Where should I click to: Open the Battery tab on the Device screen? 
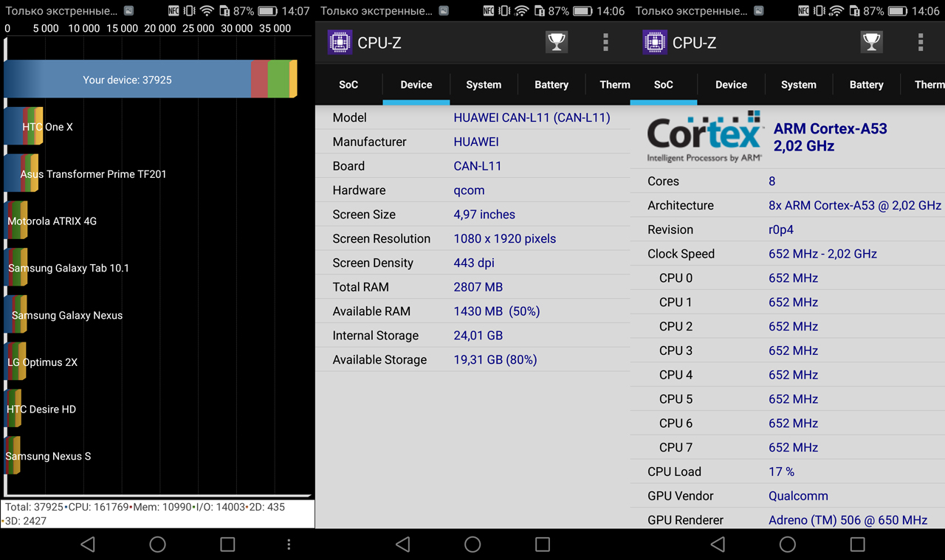(551, 85)
